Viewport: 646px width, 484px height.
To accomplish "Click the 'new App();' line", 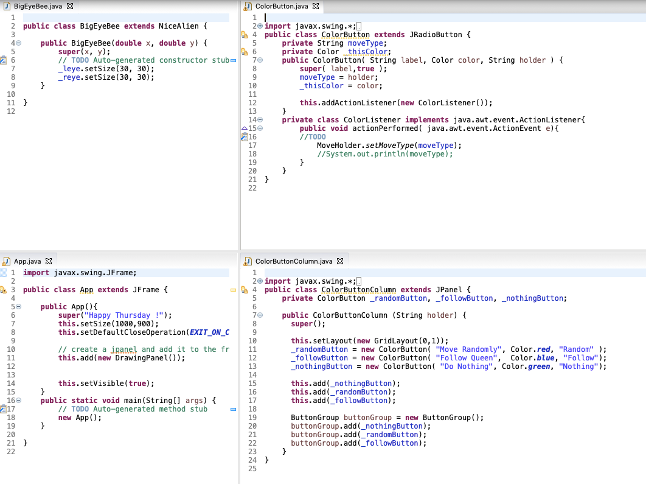I will tap(80, 418).
